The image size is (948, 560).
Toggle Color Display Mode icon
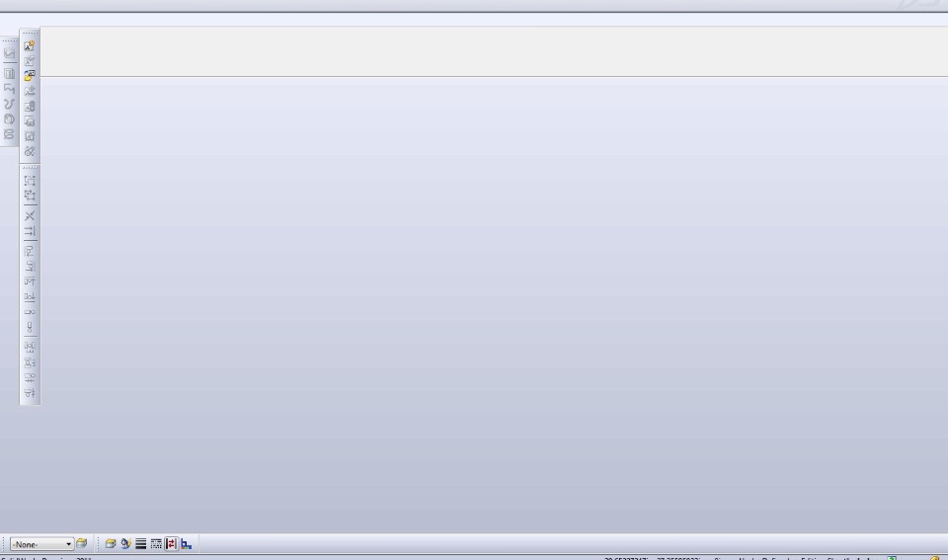pyautogui.click(x=187, y=543)
